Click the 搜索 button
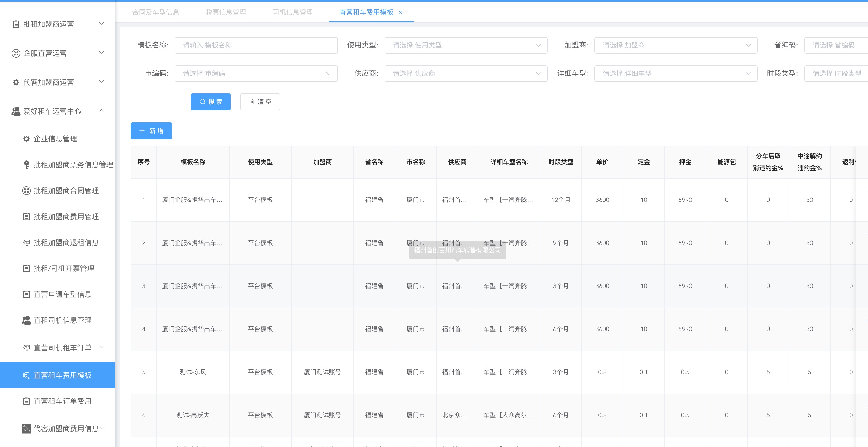Viewport: 868px width, 447px height. pos(211,102)
